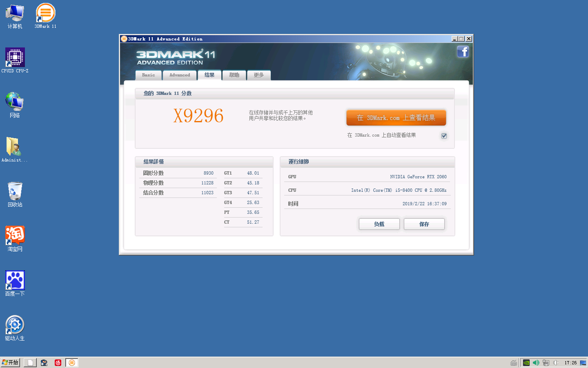This screenshot has height=368, width=588.
Task: Open the 计算机 desktop icon
Action: [x=15, y=16]
